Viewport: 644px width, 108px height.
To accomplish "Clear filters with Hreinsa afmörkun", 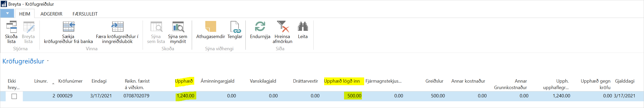I will [282, 27].
